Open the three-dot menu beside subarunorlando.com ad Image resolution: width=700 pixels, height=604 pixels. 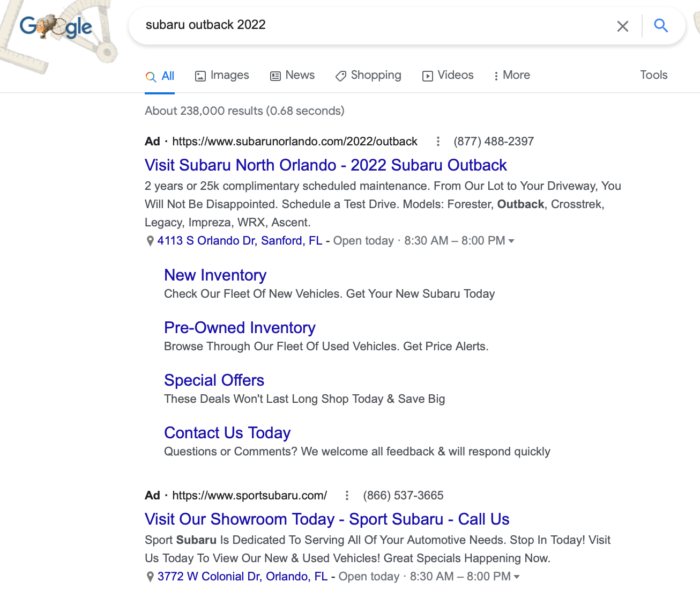tap(438, 141)
